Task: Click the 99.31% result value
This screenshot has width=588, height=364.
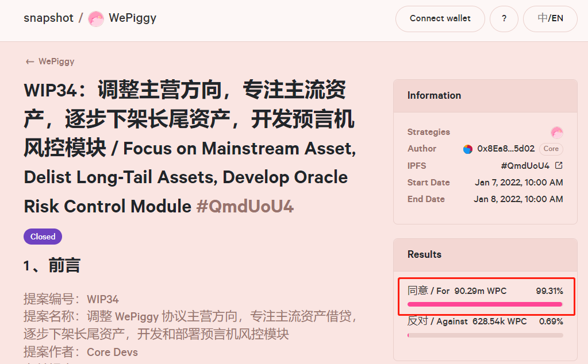Action: pyautogui.click(x=549, y=291)
